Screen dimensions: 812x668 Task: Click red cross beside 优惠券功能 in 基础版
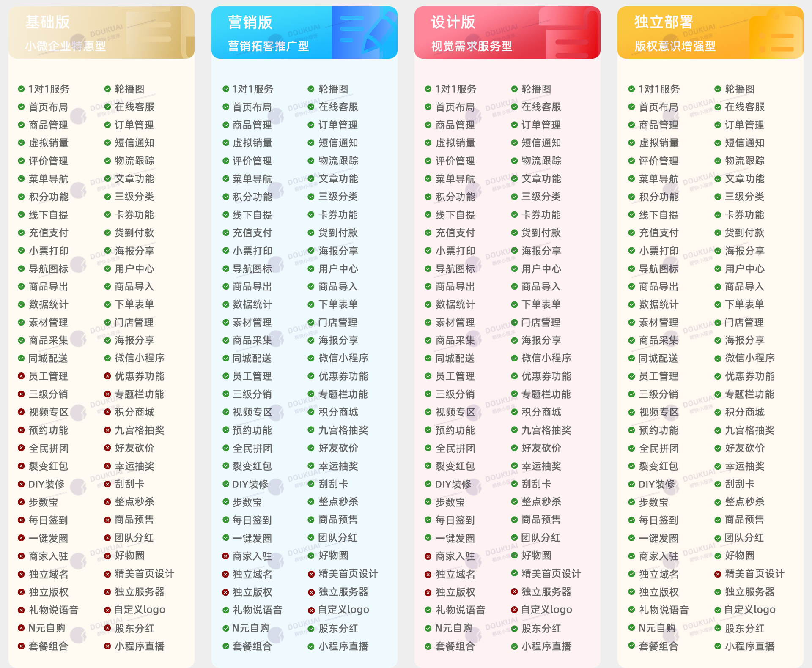pos(107,376)
